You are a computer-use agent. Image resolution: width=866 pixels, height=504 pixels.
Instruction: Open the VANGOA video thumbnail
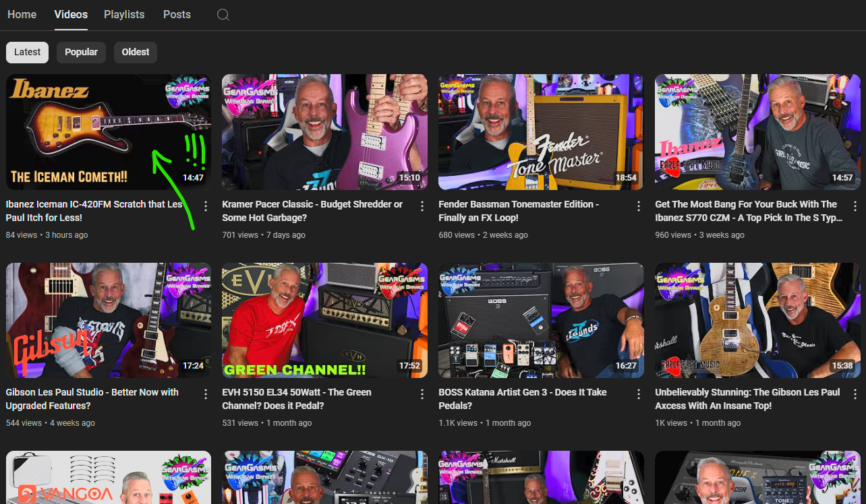click(x=109, y=477)
